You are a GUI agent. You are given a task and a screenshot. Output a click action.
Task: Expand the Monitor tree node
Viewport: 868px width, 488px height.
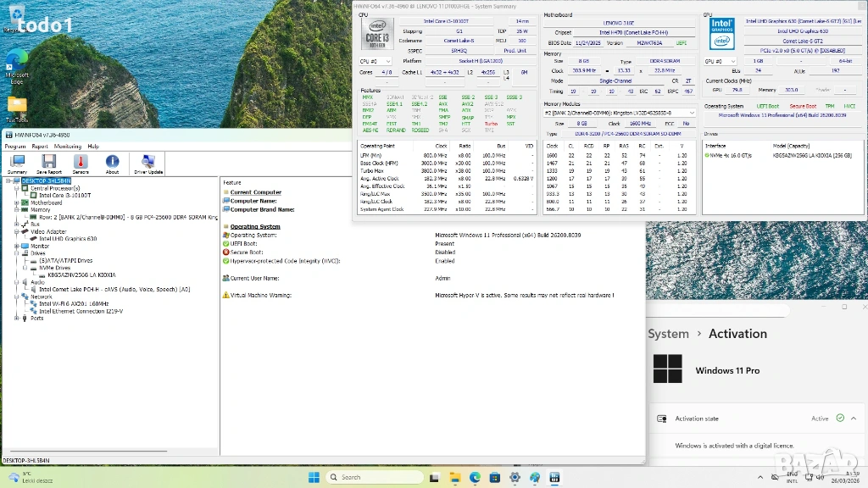pyautogui.click(x=16, y=246)
